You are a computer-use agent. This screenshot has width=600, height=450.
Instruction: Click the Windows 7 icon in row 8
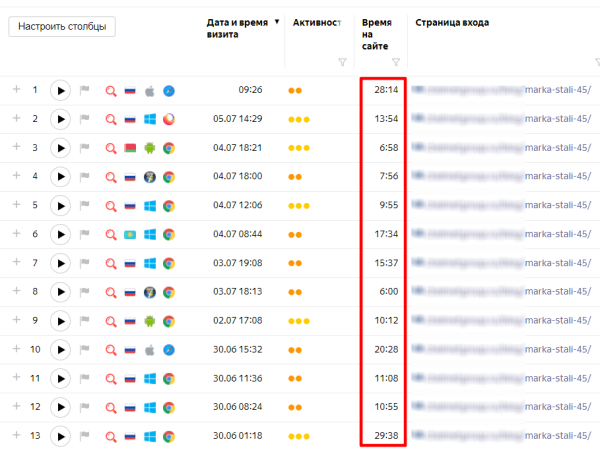pyautogui.click(x=150, y=292)
